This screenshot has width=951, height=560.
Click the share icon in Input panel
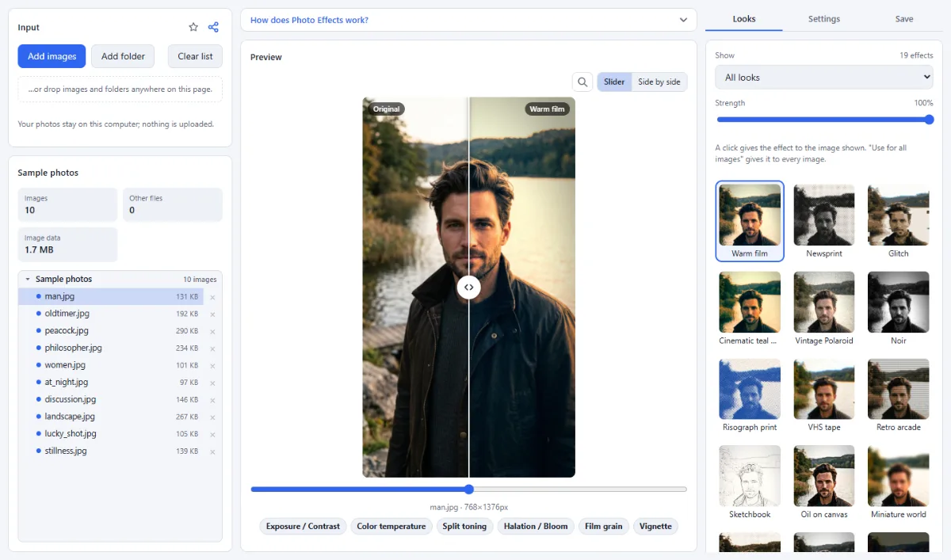click(213, 27)
